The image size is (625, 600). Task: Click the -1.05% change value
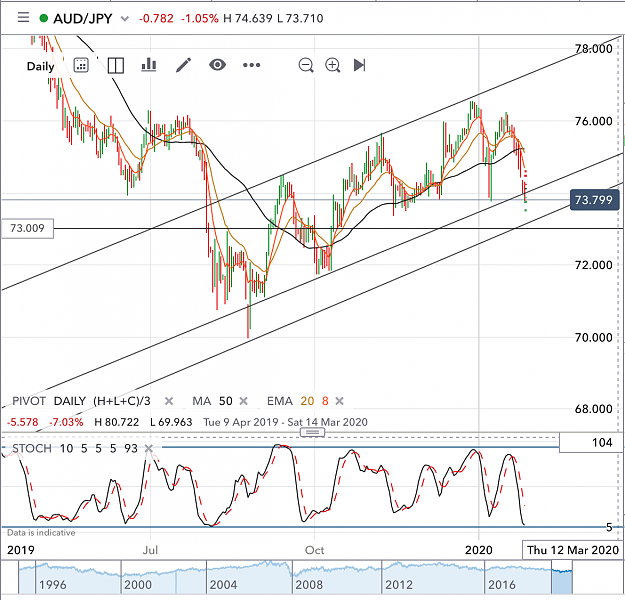pos(200,18)
